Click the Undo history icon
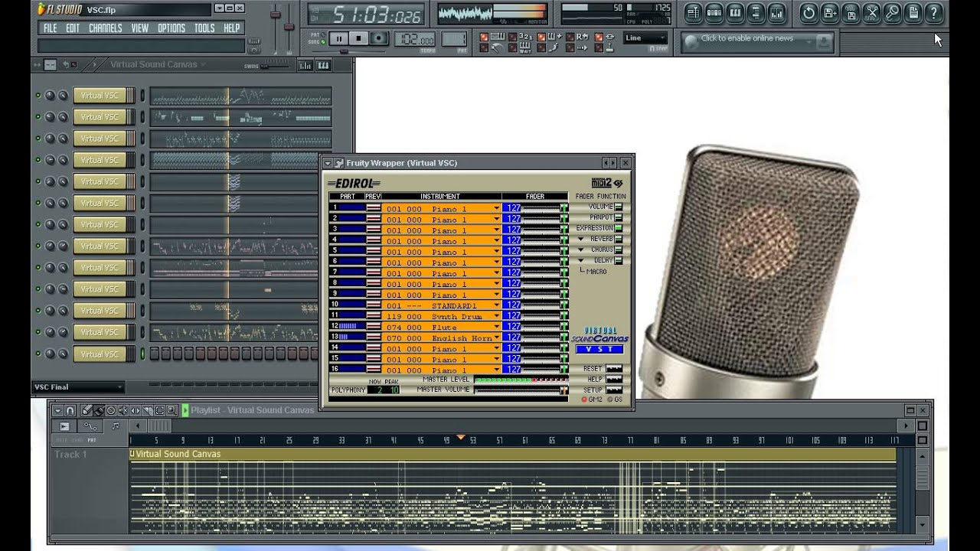The width and height of the screenshot is (980, 551). pos(809,12)
